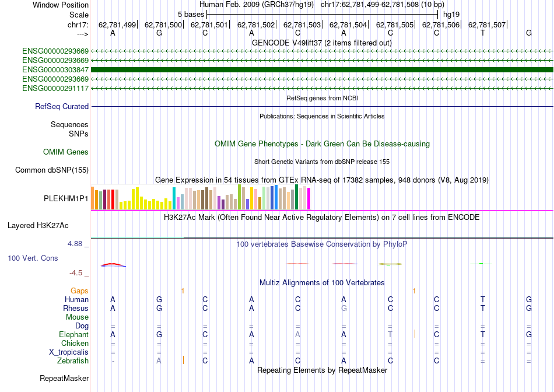The image size is (554, 392).
Task: Click the OMIM Gene Phenotypes track title
Action: [322, 144]
